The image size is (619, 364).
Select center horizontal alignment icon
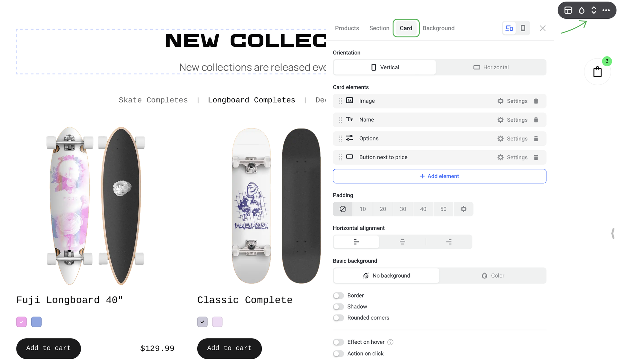point(402,242)
